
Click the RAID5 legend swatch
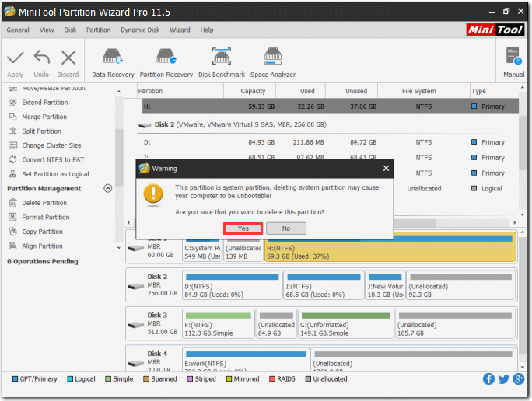[x=271, y=379]
